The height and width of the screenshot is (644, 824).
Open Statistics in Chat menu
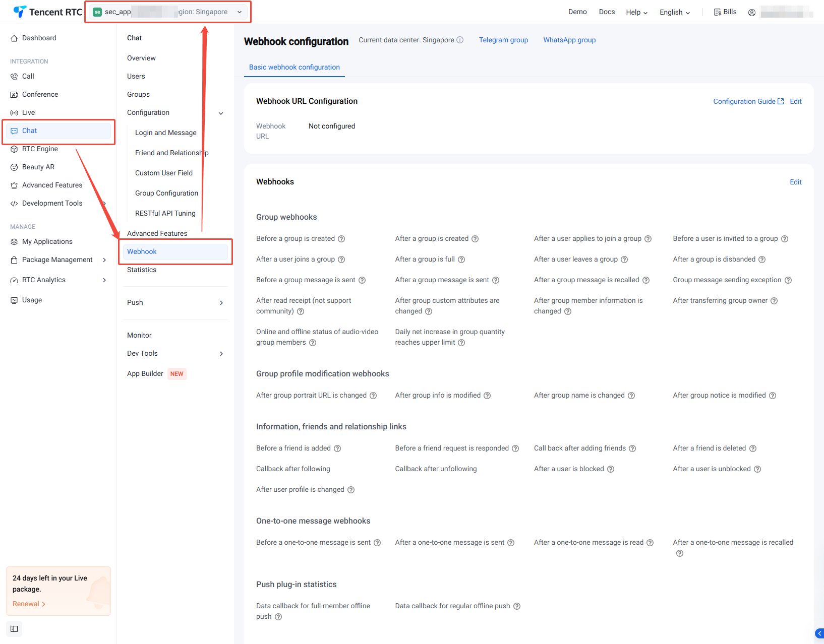pos(142,270)
